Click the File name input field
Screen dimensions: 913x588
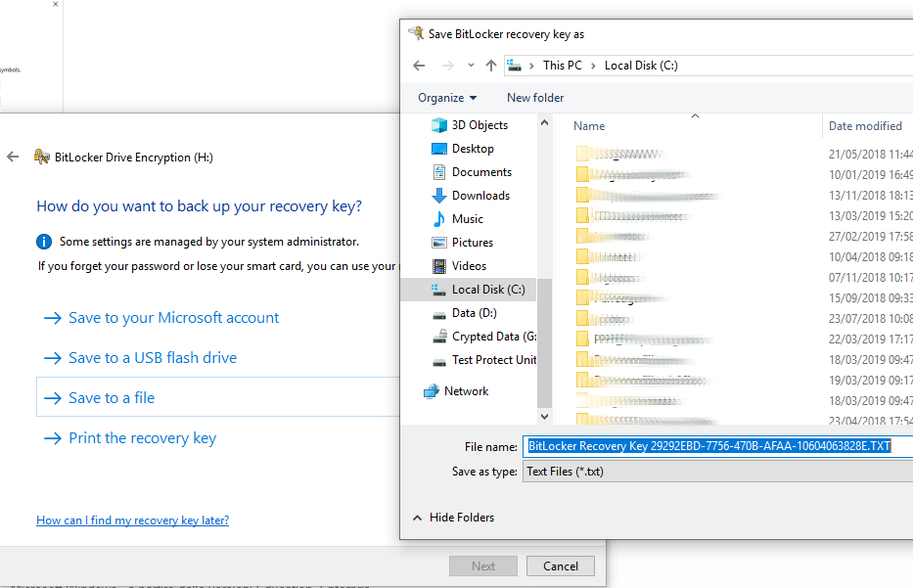[717, 446]
